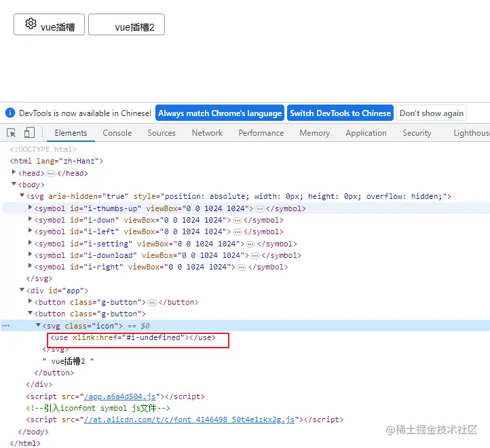
Task: Collapse the svg aria-hidden element
Action: (x=22, y=195)
